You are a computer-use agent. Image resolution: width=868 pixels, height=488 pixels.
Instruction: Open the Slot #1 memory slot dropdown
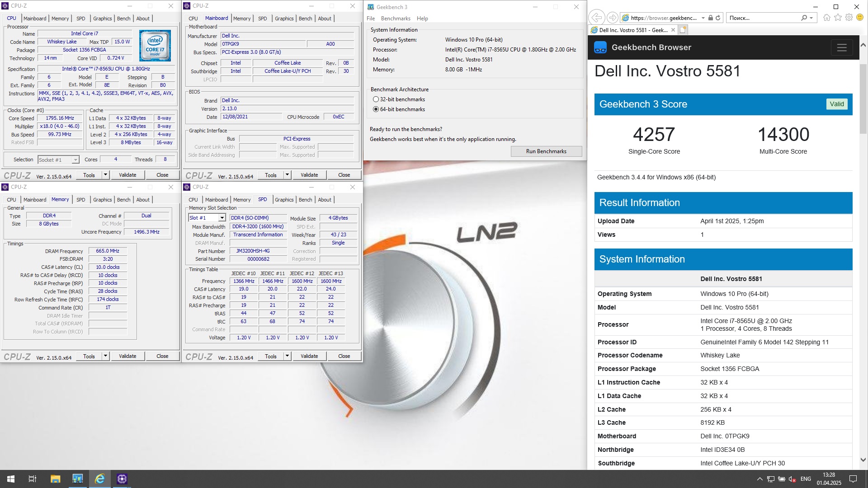(x=222, y=218)
